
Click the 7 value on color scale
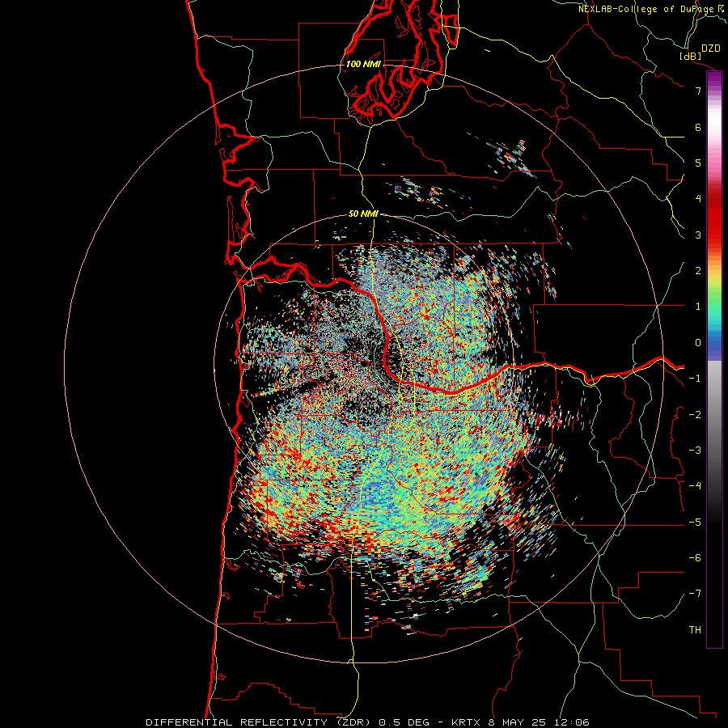698,91
